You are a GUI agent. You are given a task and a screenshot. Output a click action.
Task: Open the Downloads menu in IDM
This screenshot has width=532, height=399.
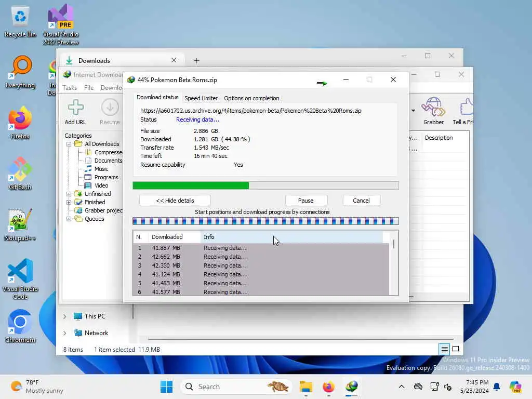(112, 87)
